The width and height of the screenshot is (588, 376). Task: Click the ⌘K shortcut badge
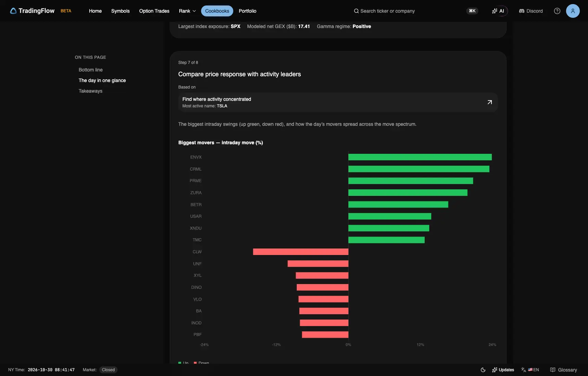pos(472,11)
